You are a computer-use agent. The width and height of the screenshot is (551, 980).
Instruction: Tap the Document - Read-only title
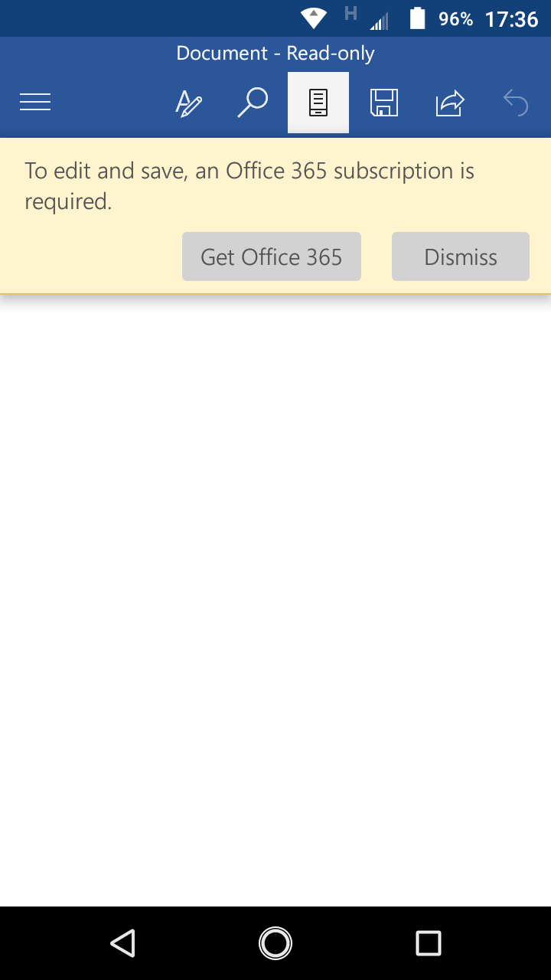click(x=275, y=54)
